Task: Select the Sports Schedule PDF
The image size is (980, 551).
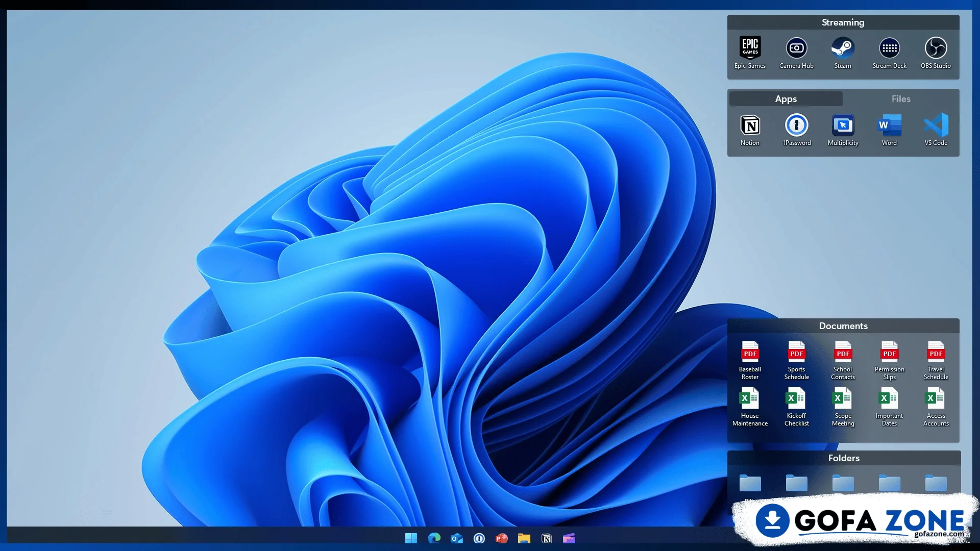Action: tap(796, 360)
